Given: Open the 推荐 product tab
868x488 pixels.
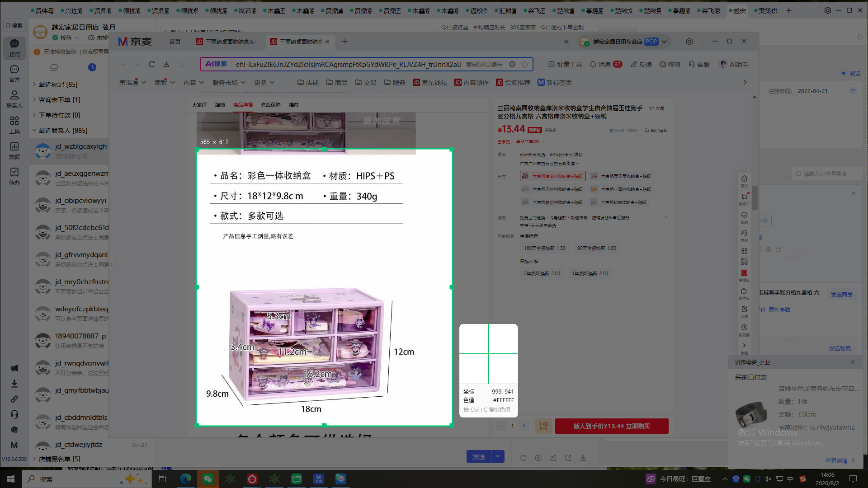Looking at the screenshot, I should (294, 105).
